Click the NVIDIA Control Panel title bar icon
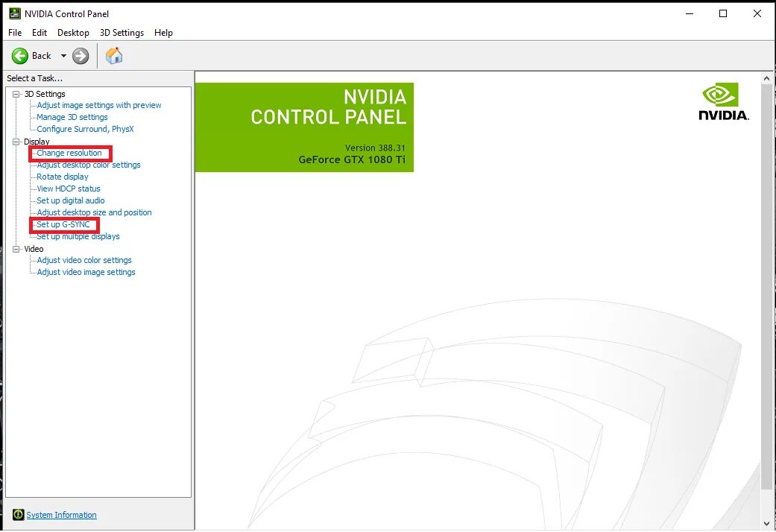This screenshot has height=532, width=776. [x=15, y=13]
